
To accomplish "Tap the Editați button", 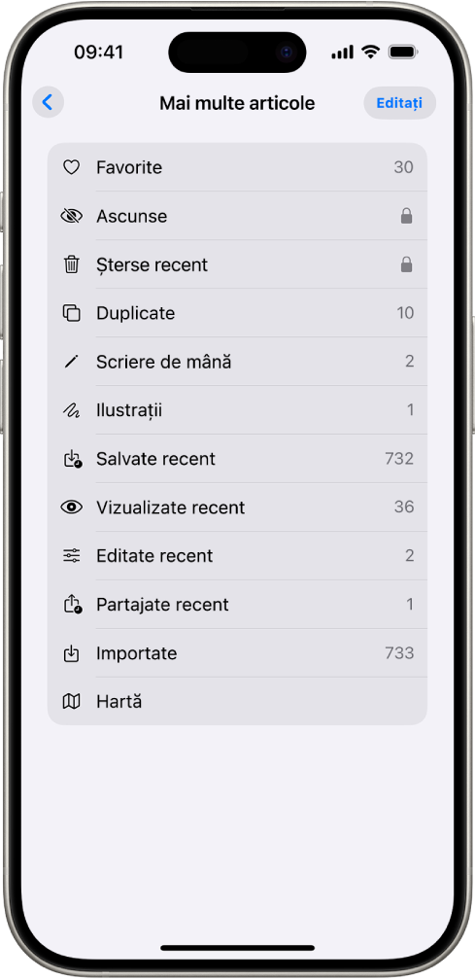I will pyautogui.click(x=399, y=102).
